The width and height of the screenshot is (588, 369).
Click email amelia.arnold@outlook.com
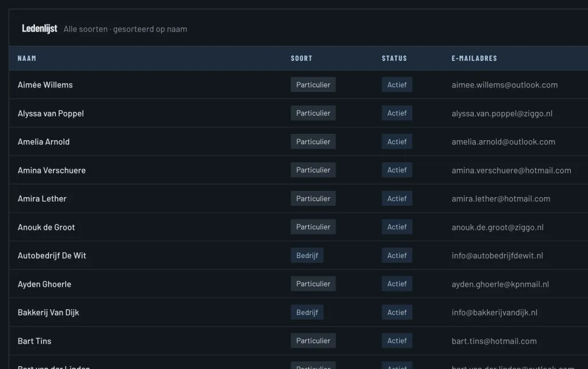503,142
